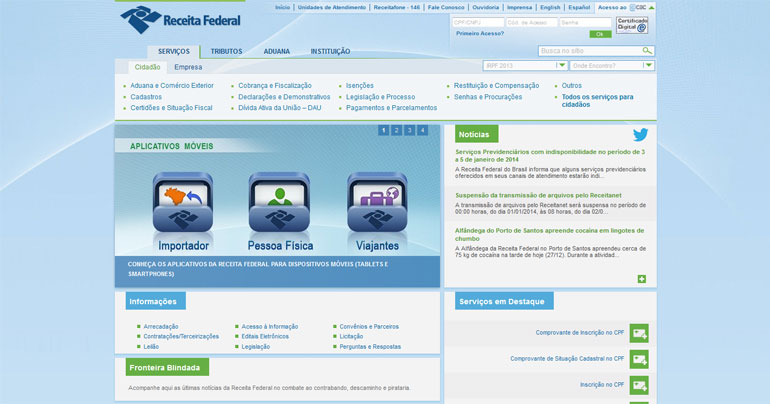Click the Primeiro Acesso? link

click(480, 33)
